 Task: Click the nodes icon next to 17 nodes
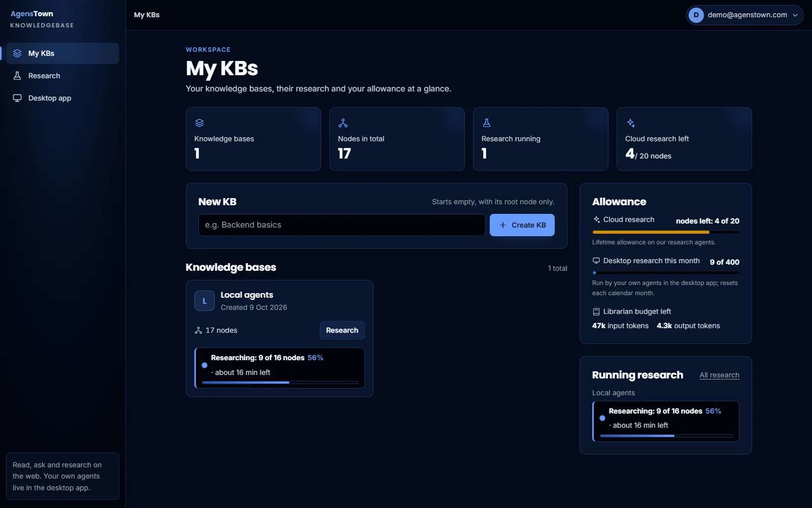(x=198, y=330)
